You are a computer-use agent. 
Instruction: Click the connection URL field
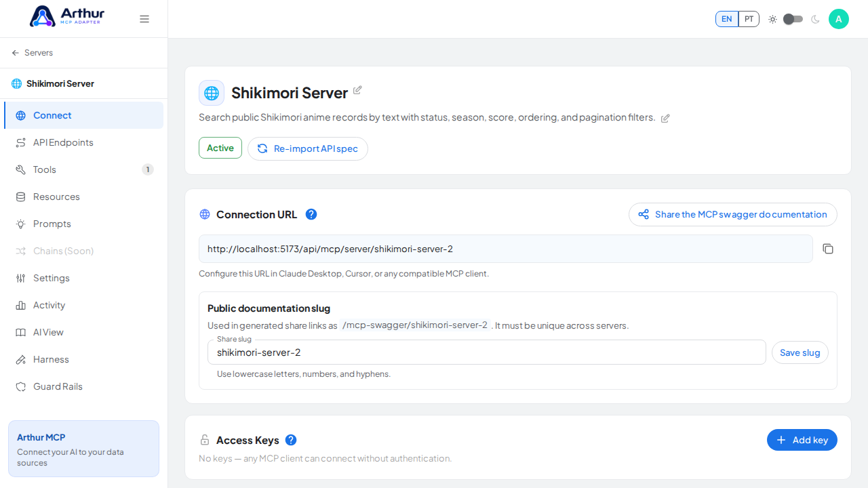506,249
